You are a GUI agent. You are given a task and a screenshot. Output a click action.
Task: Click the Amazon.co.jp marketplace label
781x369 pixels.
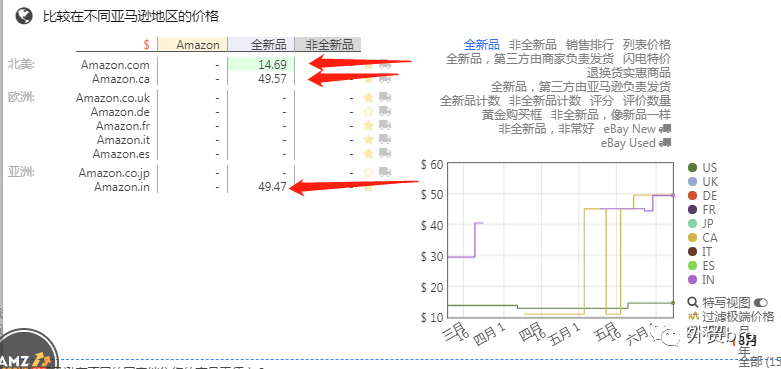(x=114, y=173)
